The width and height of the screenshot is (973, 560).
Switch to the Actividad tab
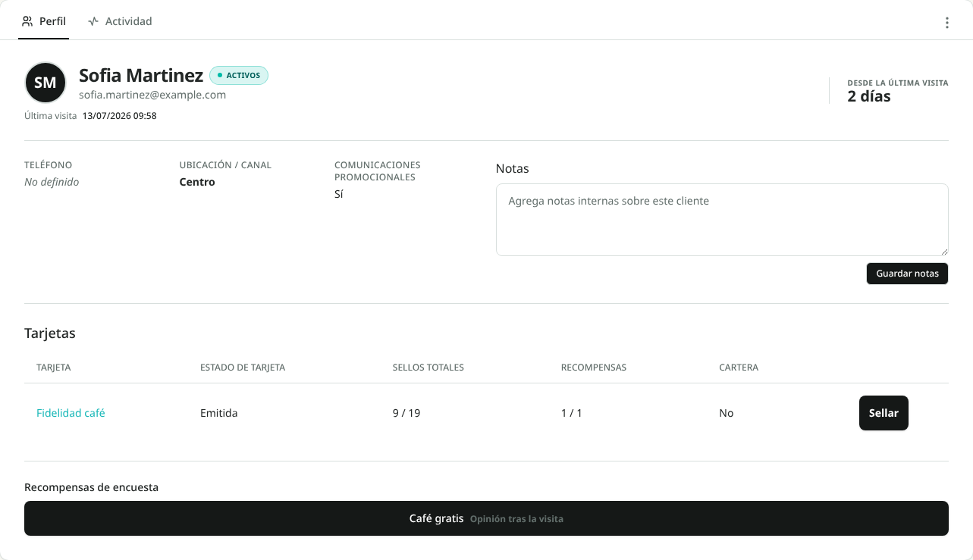(120, 21)
